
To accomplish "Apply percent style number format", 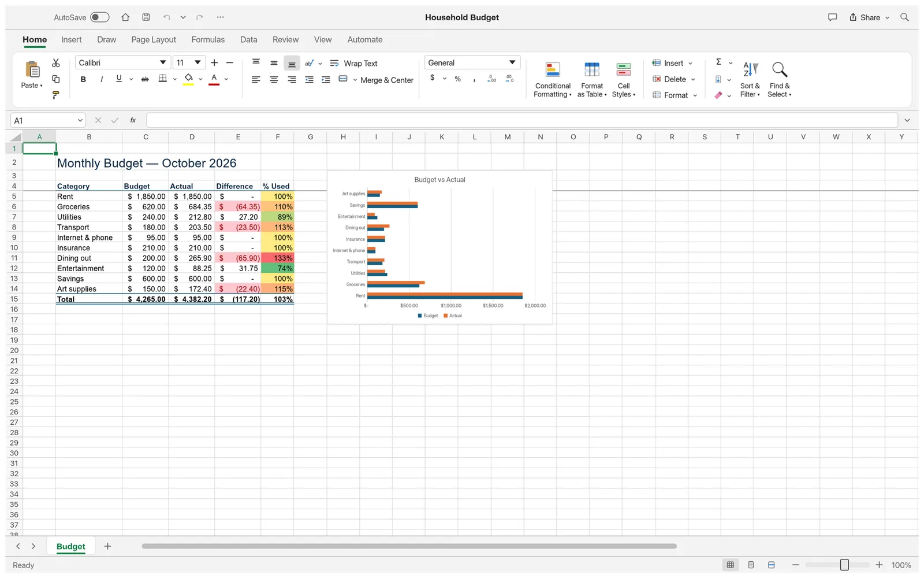I will tap(457, 79).
